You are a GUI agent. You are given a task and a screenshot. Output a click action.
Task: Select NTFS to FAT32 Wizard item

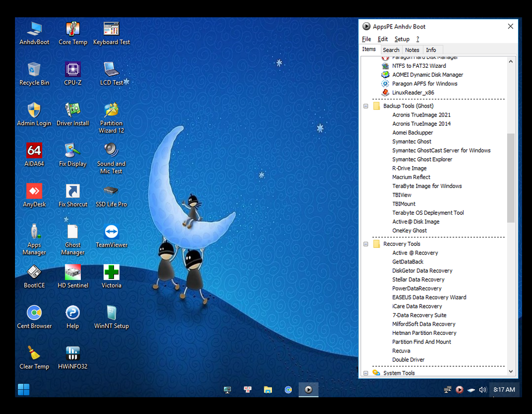[x=419, y=66]
